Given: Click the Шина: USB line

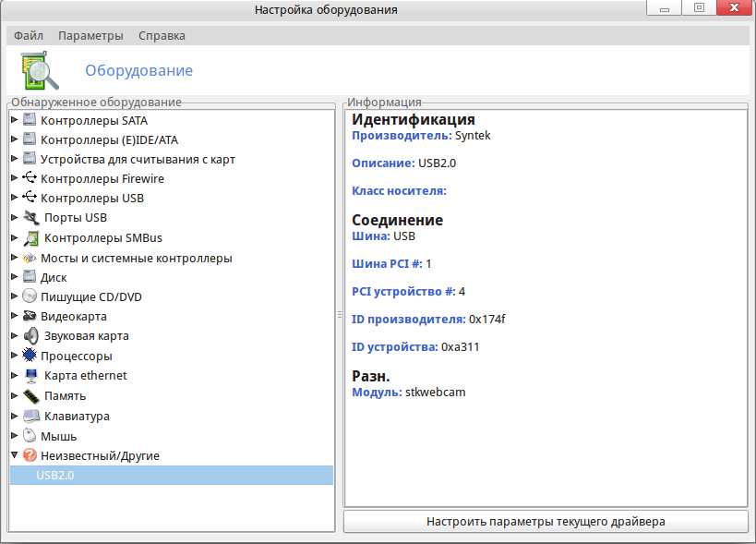Looking at the screenshot, I should click(383, 236).
